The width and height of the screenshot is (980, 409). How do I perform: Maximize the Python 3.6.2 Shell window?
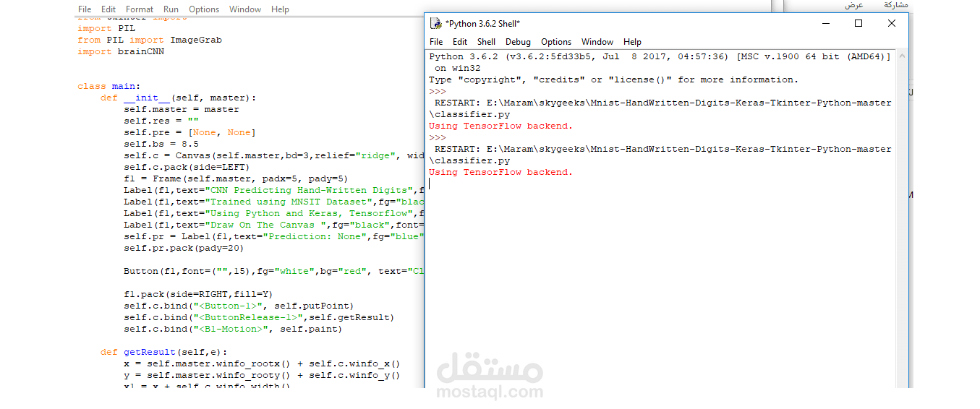click(x=858, y=24)
